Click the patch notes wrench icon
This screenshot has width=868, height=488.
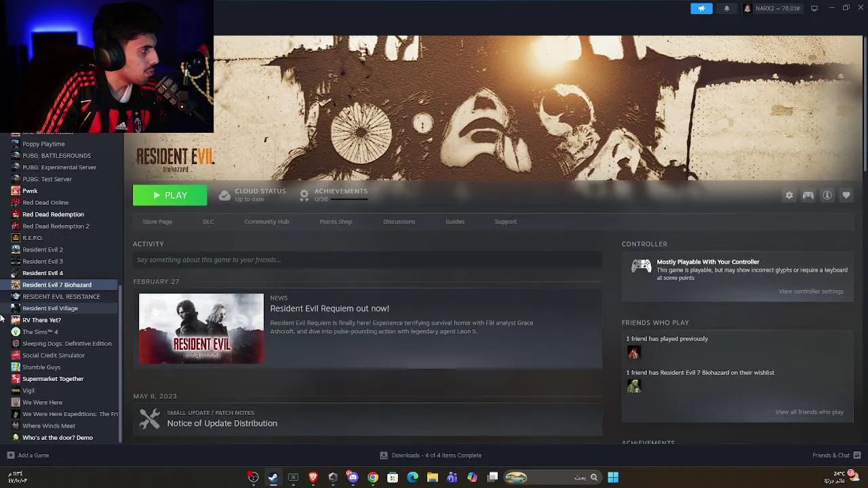click(149, 418)
